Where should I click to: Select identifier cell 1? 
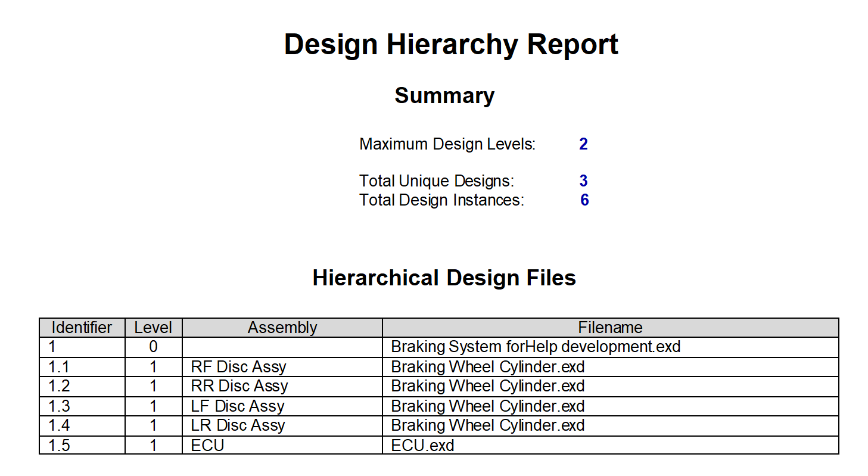pyautogui.click(x=82, y=347)
